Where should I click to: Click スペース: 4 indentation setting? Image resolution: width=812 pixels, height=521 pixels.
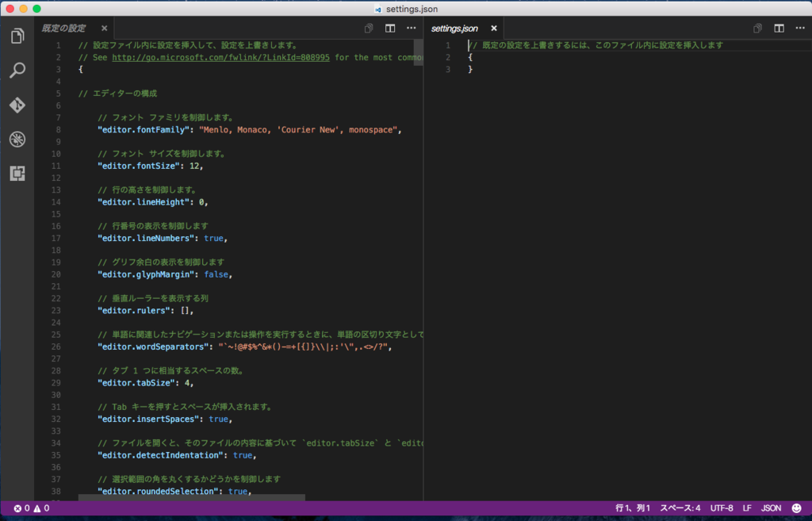click(680, 508)
